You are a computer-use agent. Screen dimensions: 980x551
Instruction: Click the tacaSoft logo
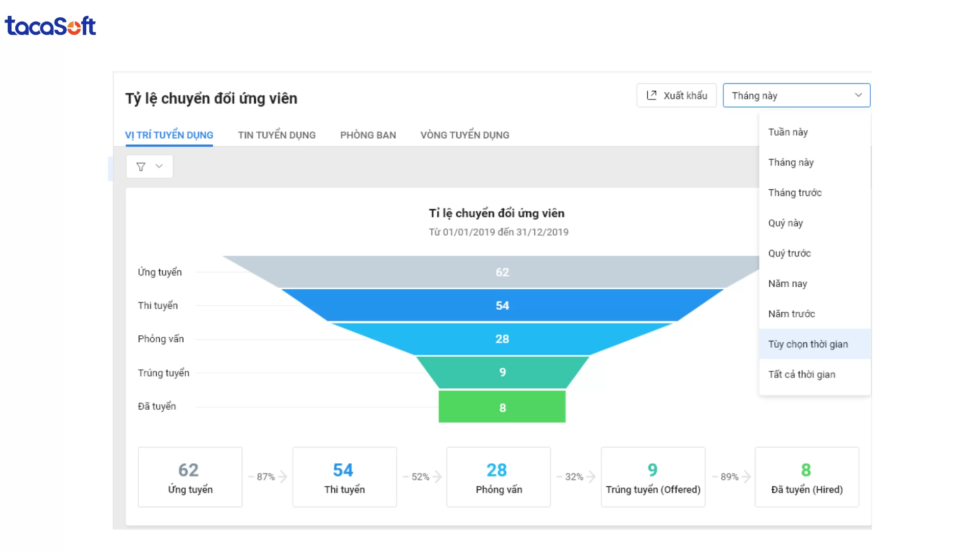pyautogui.click(x=50, y=26)
